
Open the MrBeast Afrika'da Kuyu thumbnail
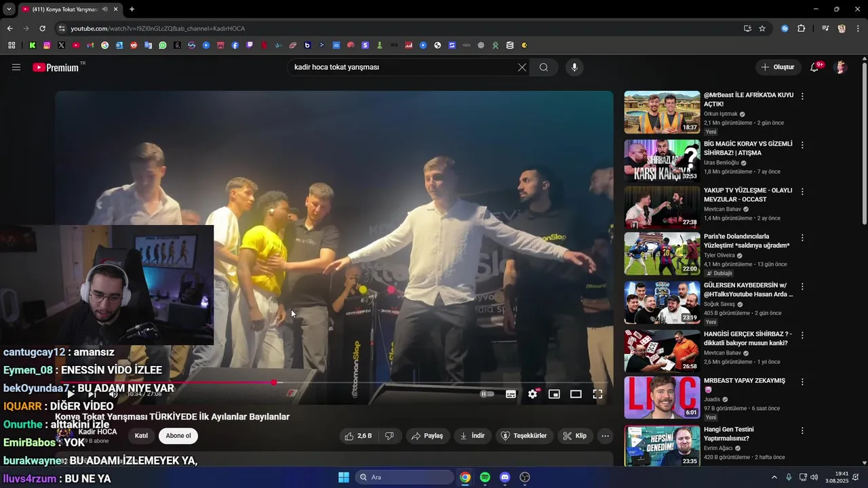point(662,113)
